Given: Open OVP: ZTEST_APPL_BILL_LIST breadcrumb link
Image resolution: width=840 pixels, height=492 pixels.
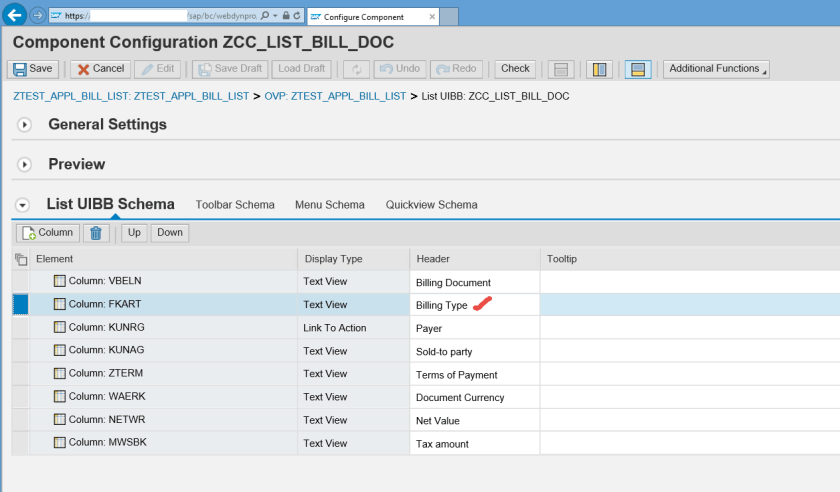Looking at the screenshot, I should point(335,96).
